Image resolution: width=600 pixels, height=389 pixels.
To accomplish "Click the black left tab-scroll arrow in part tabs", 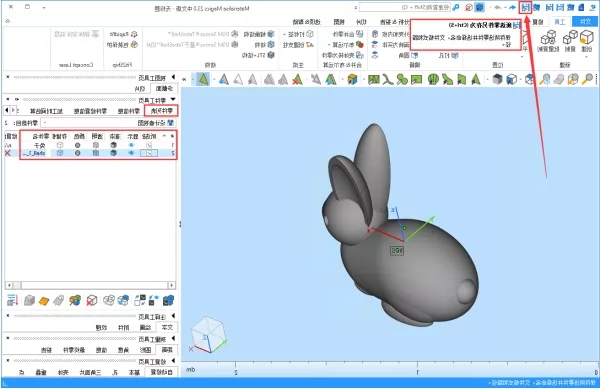I will (x=7, y=111).
